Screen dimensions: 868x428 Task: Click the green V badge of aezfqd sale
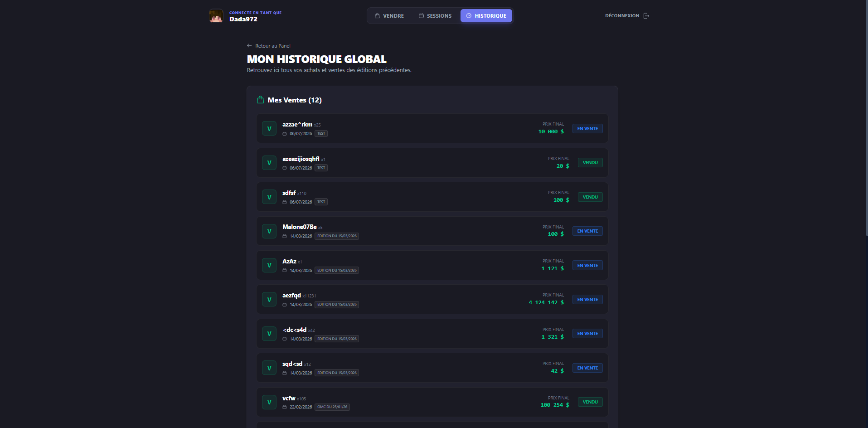(x=269, y=300)
